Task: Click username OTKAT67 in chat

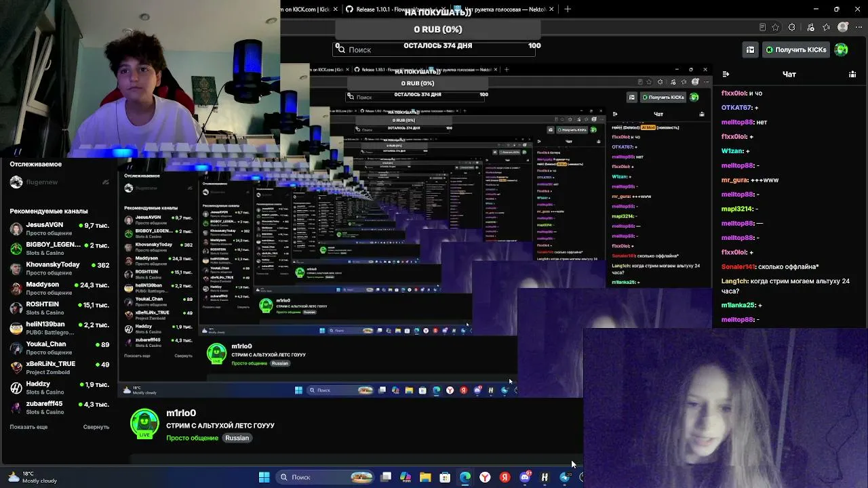Action: coord(736,108)
